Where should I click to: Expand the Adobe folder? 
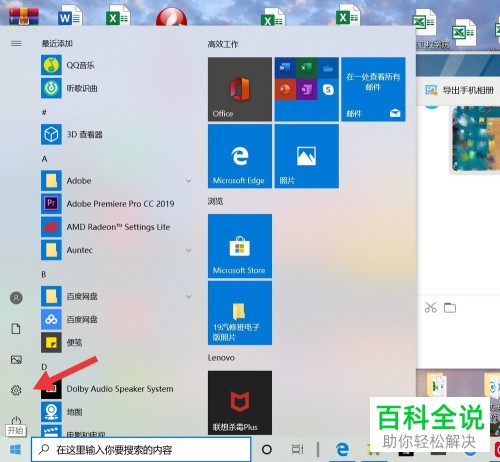point(189,181)
